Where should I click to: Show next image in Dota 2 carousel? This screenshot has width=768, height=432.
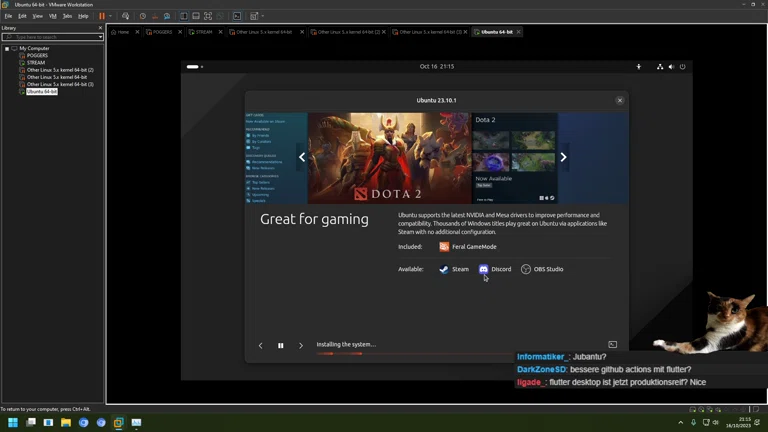tap(563, 157)
